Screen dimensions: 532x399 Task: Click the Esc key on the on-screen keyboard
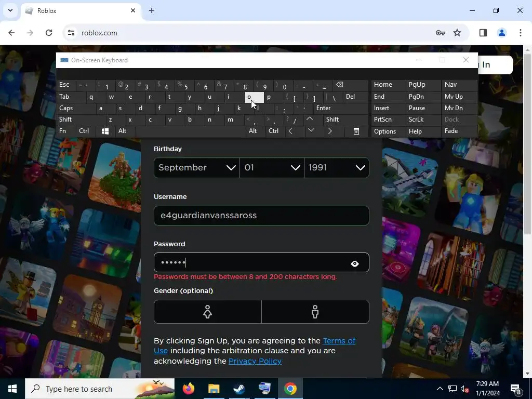(66, 85)
